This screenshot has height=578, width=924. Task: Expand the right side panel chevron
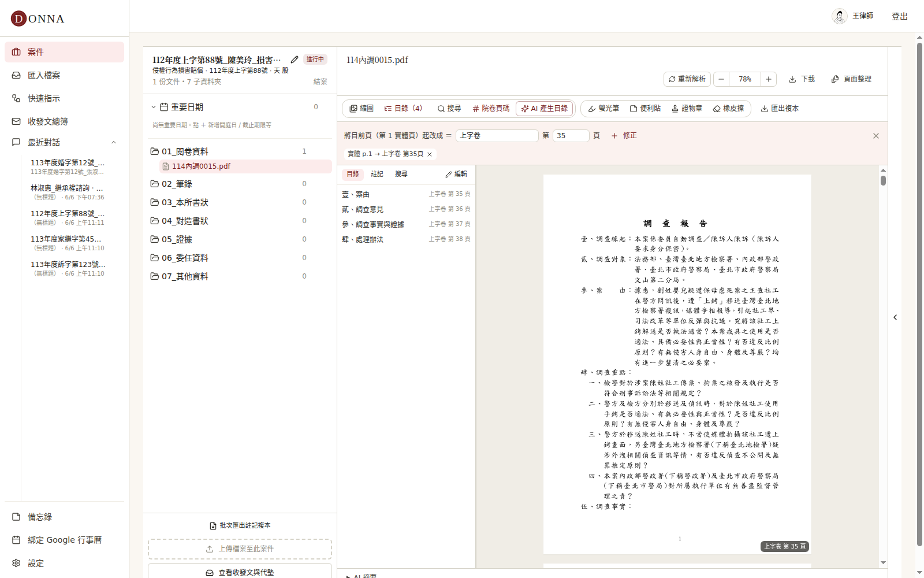pos(895,317)
